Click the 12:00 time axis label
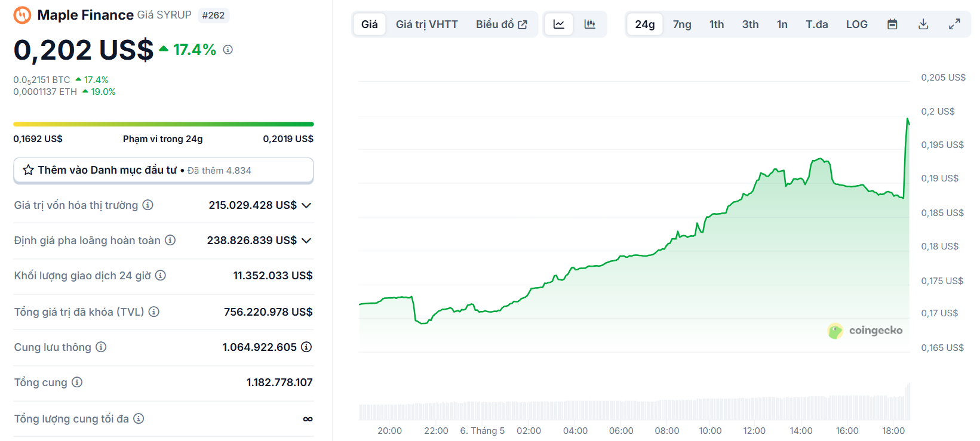Screen dimensions: 980x441 pyautogui.click(x=754, y=431)
